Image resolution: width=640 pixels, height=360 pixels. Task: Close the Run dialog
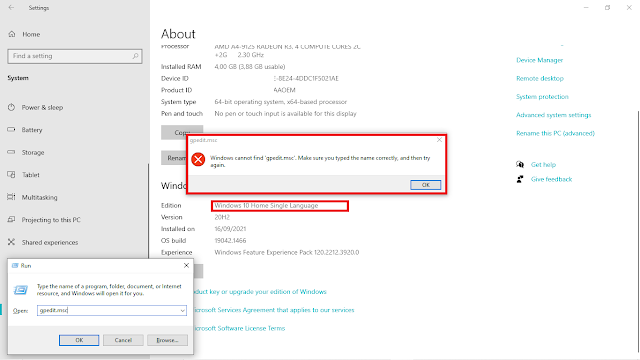click(186, 265)
